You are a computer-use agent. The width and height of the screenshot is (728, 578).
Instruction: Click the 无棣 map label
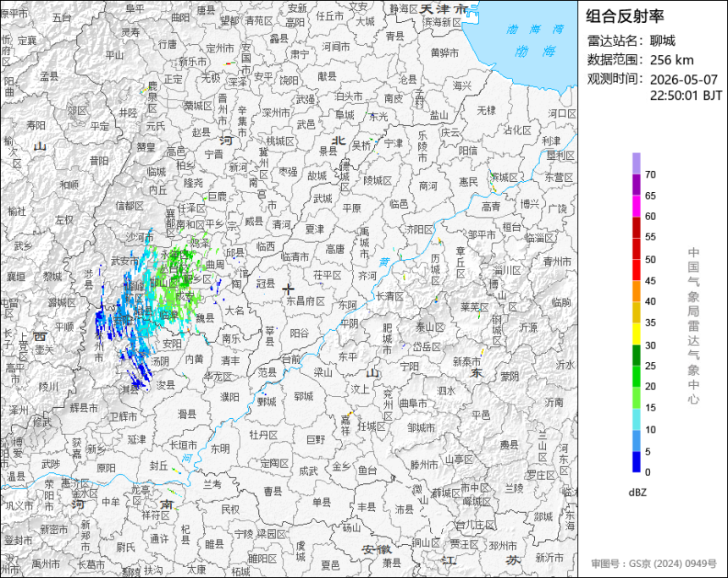(487, 110)
